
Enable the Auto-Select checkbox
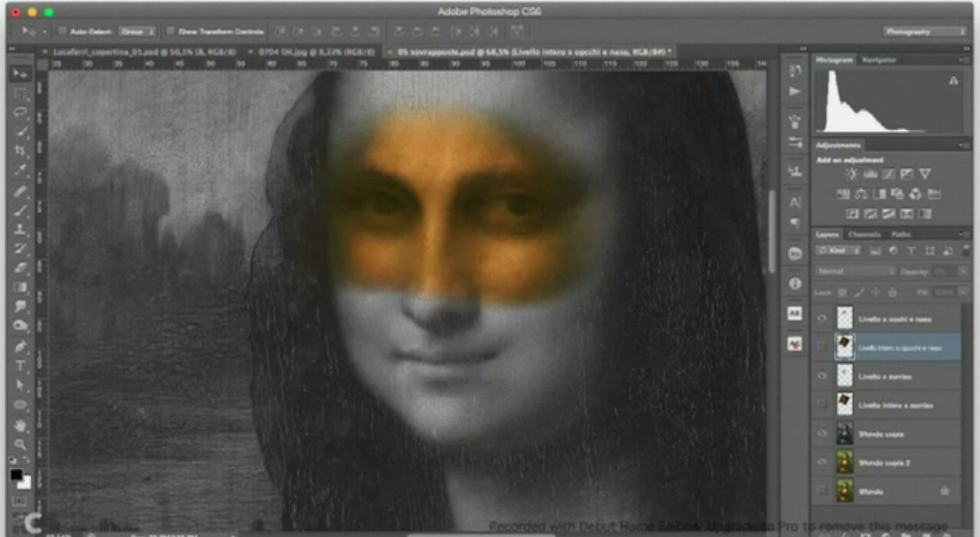coord(62,31)
